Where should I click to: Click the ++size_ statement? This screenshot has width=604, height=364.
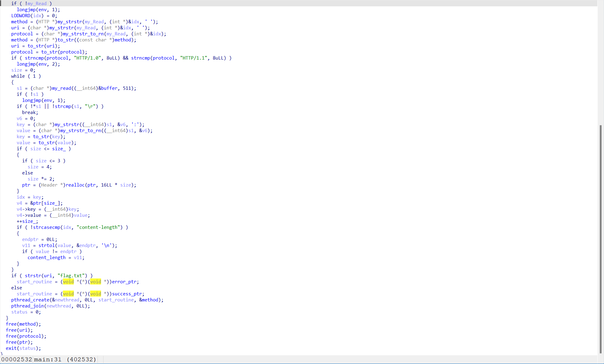(x=27, y=221)
